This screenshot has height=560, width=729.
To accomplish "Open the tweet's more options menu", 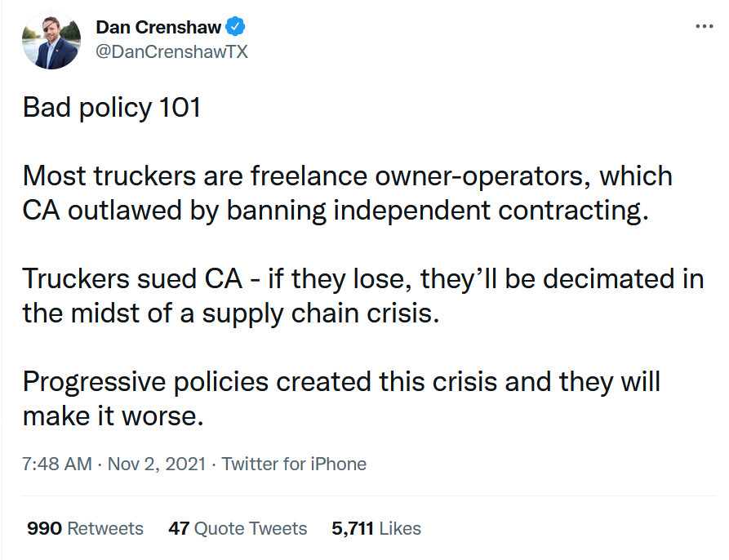I will coord(703,27).
